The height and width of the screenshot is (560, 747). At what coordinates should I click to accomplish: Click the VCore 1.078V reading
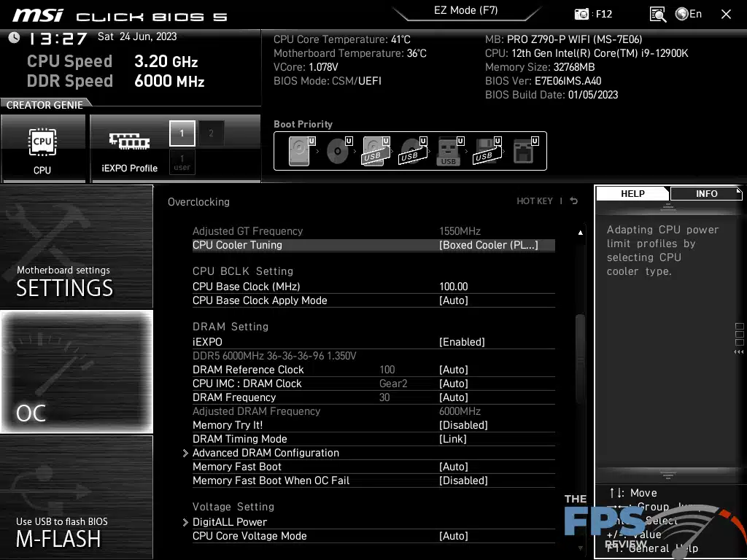306,66
